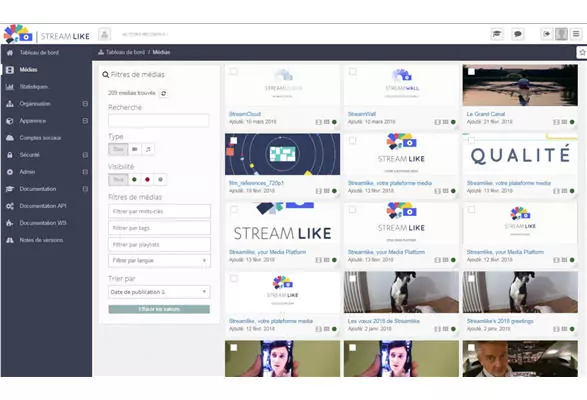Open the StreamCloud media title link
The image size is (587, 400).
[245, 114]
